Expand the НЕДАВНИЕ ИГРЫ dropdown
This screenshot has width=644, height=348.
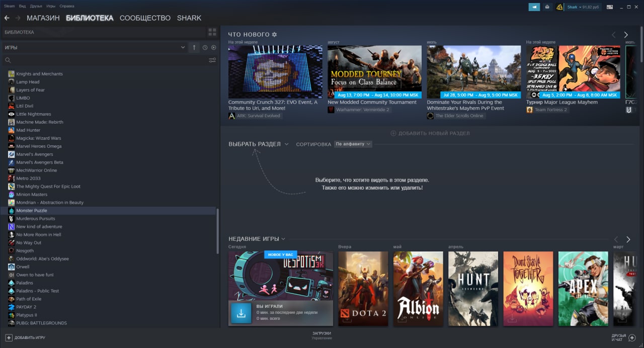pos(257,239)
